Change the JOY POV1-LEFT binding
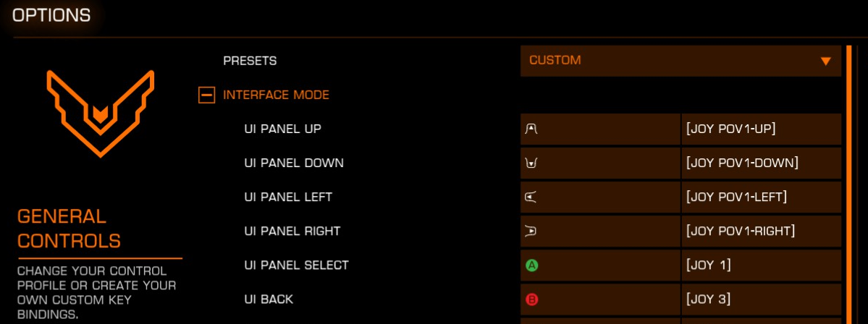 click(761, 197)
